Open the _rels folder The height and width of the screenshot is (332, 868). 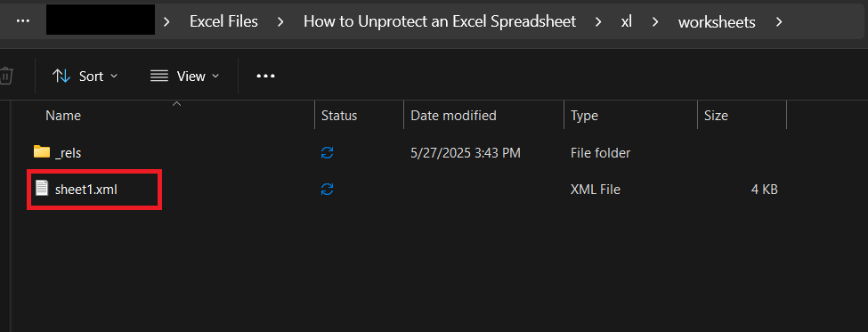(x=42, y=152)
